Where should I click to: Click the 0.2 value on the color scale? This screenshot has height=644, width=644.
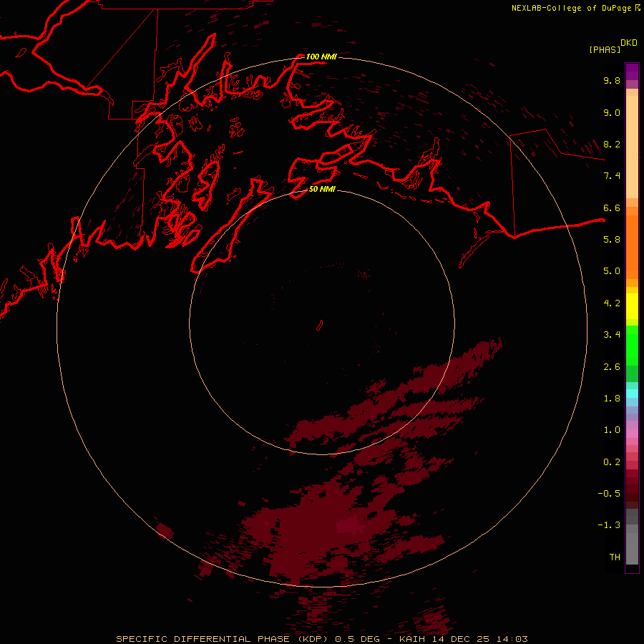[612, 462]
